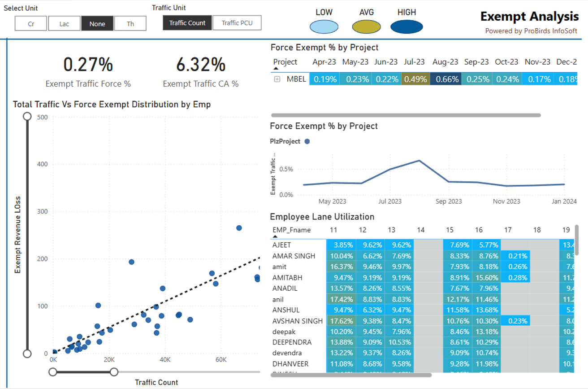Select the 0.66% cell for MBEL
The width and height of the screenshot is (588, 389).
(x=445, y=79)
